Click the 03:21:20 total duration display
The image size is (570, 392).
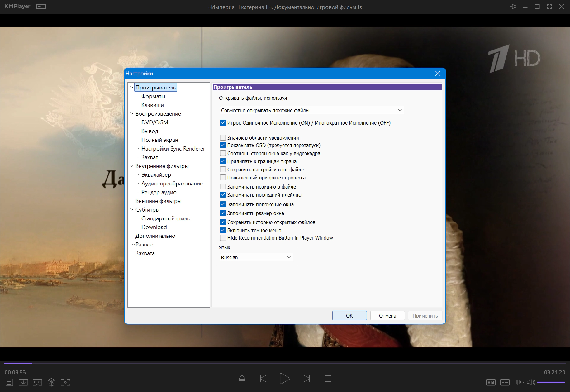554,372
